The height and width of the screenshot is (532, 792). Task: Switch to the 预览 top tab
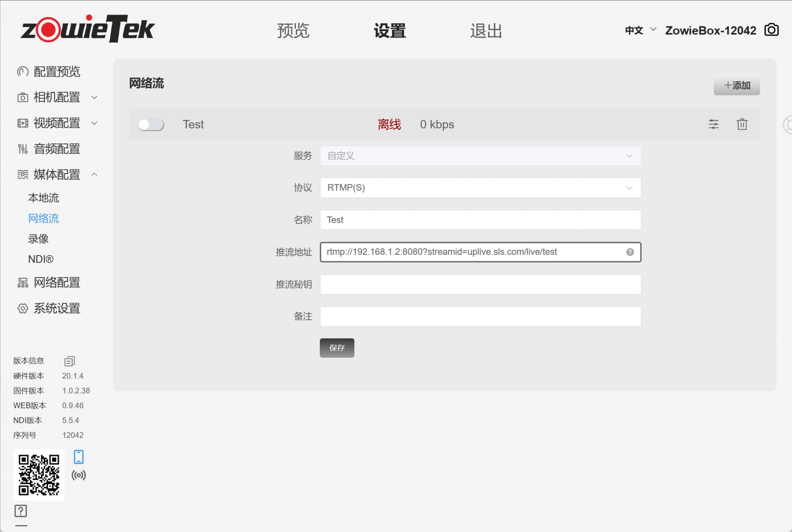tap(293, 31)
